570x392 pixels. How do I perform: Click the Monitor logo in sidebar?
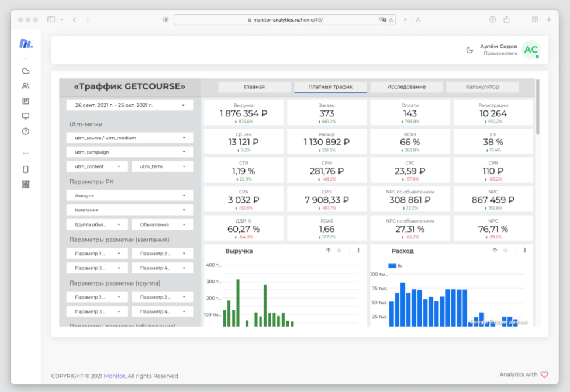point(26,44)
